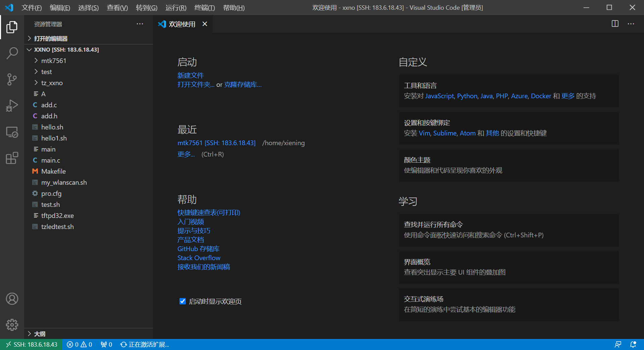Screen dimensions: 644x350
Task: Open the 文件(F) menu
Action: pos(32,7)
